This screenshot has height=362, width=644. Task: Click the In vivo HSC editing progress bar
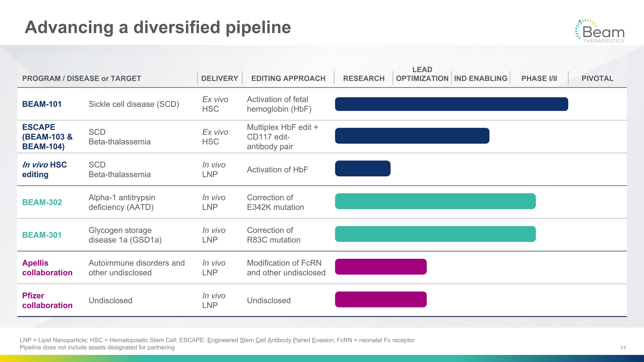click(363, 168)
